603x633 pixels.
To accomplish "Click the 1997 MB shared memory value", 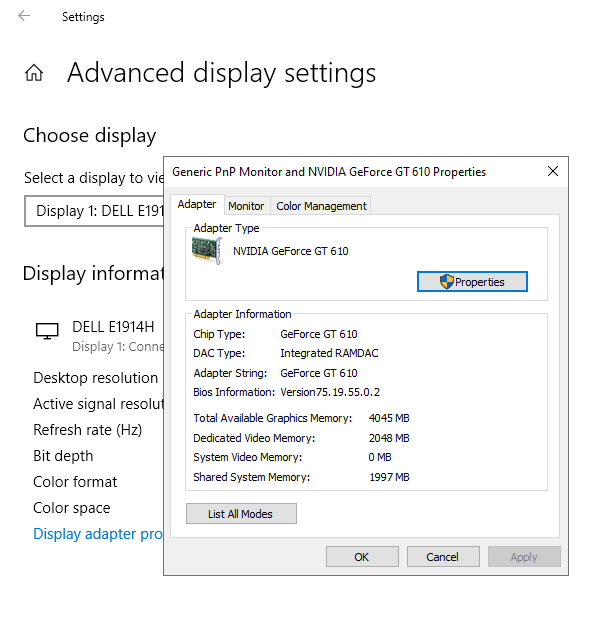I will (x=389, y=477).
